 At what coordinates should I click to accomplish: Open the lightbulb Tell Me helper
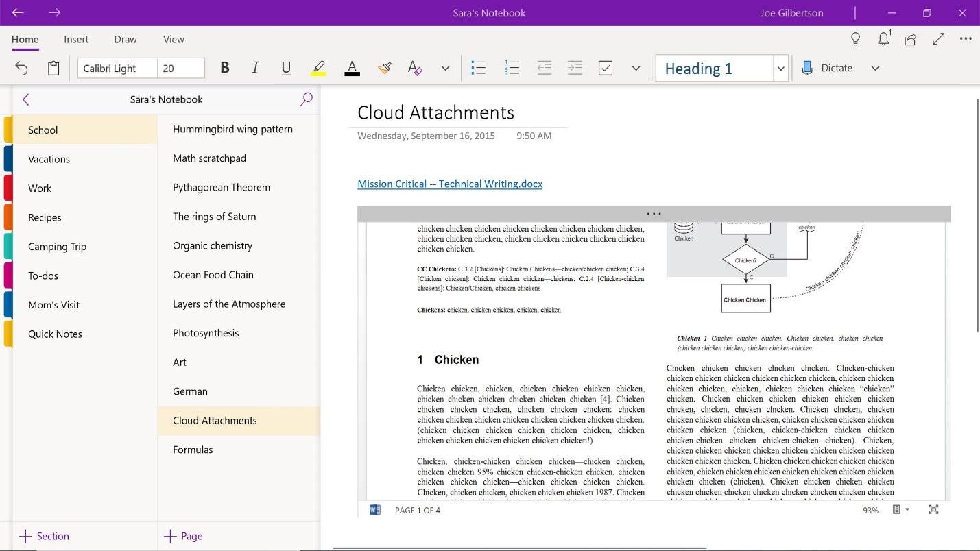coord(855,39)
